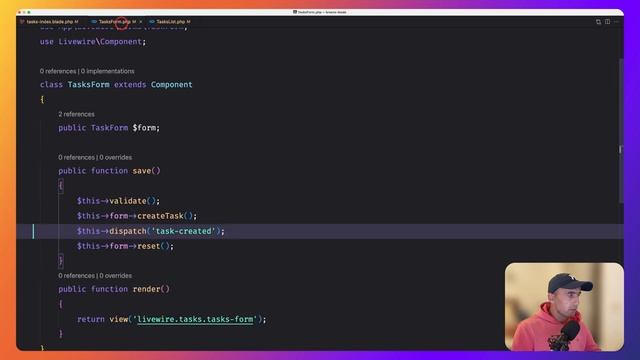Click the Blade file icon on tasks-index tab
The height and width of the screenshot is (360, 640).
click(22, 22)
